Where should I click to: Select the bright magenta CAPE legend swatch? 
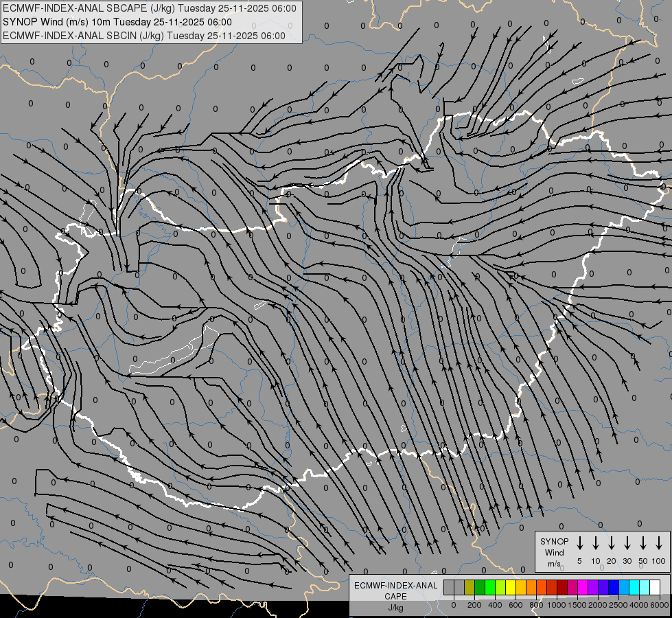[583, 587]
